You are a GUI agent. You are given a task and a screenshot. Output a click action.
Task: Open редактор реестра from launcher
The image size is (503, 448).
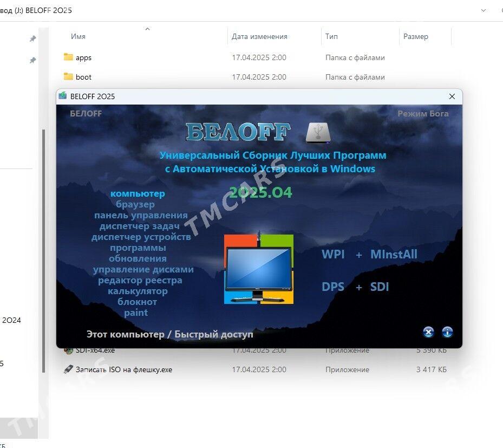pyautogui.click(x=140, y=280)
